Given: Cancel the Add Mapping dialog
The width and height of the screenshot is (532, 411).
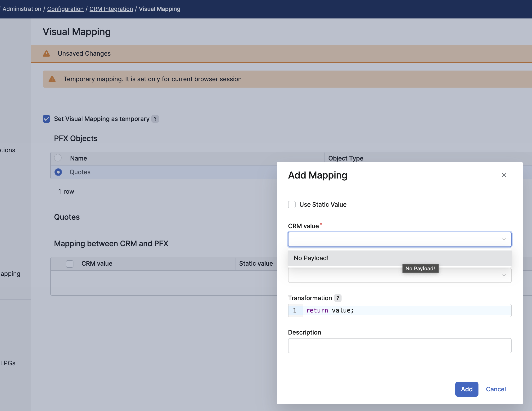Looking at the screenshot, I should [496, 389].
